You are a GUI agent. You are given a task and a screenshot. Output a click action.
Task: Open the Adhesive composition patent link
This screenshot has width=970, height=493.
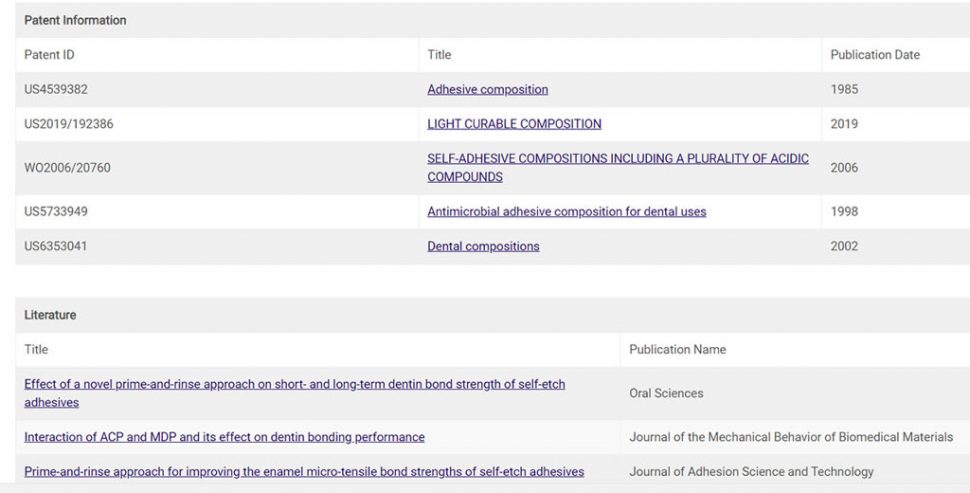[487, 90]
